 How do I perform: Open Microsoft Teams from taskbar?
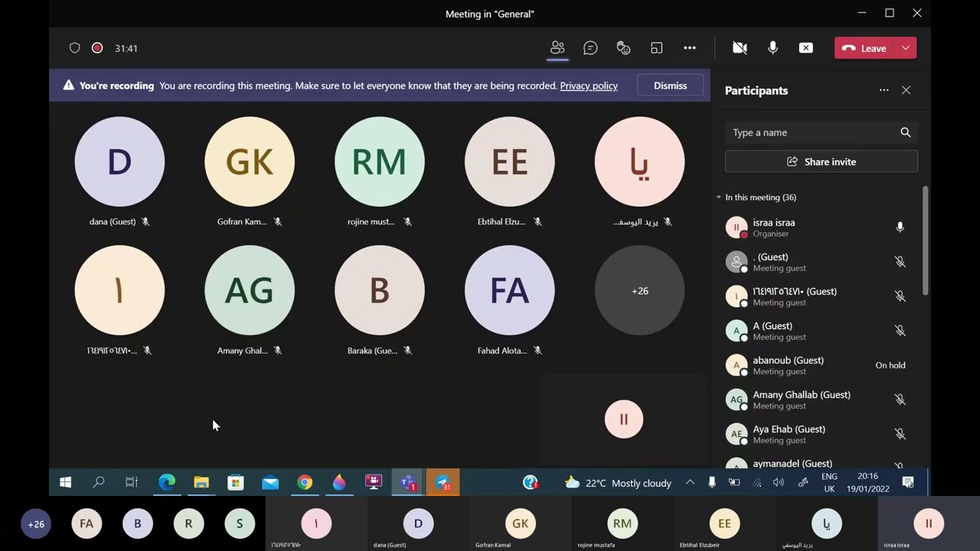pyautogui.click(x=408, y=482)
